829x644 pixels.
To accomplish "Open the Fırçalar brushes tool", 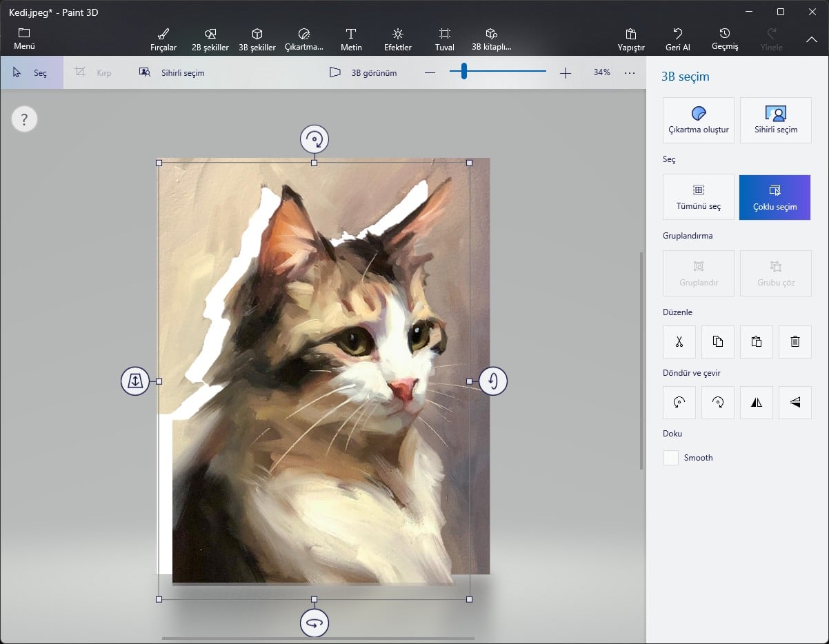I will 163,39.
